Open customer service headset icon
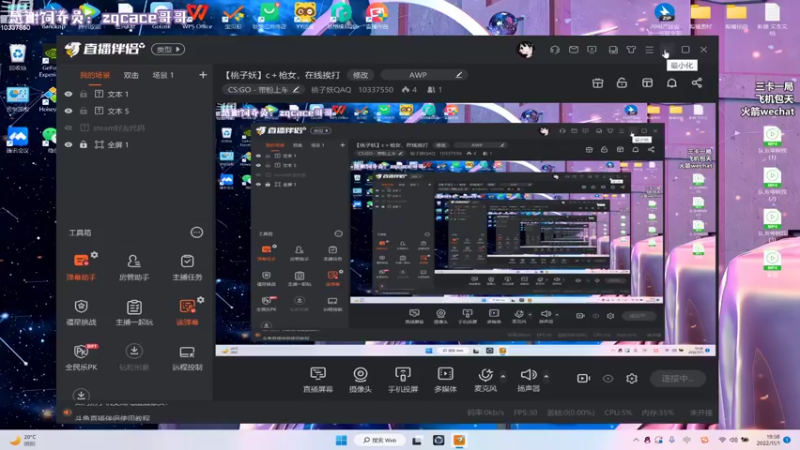This screenshot has width=800, height=450. pyautogui.click(x=555, y=49)
